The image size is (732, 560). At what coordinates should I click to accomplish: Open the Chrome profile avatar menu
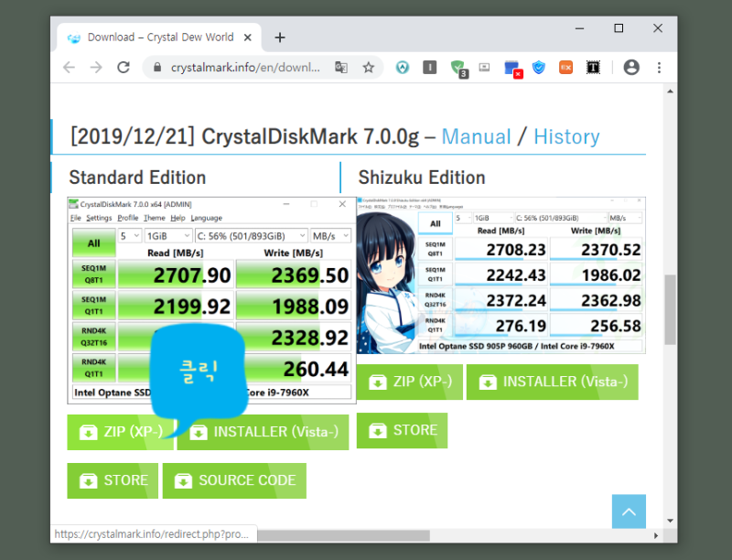(x=631, y=68)
